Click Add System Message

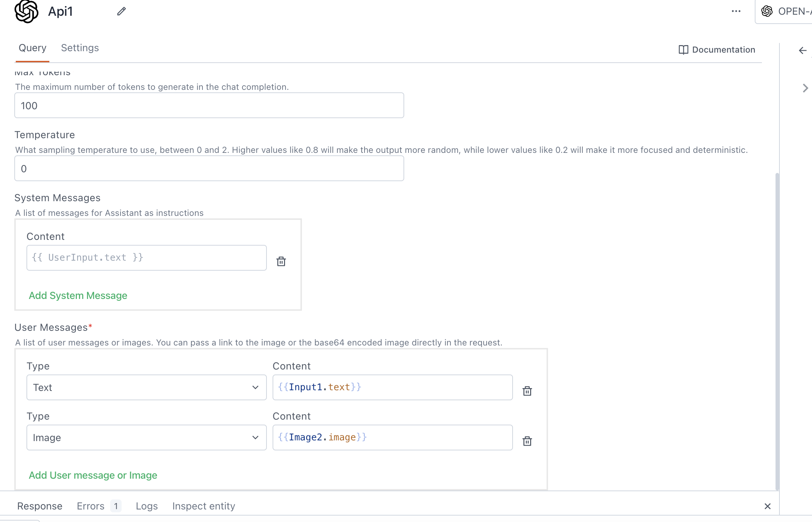pos(78,296)
